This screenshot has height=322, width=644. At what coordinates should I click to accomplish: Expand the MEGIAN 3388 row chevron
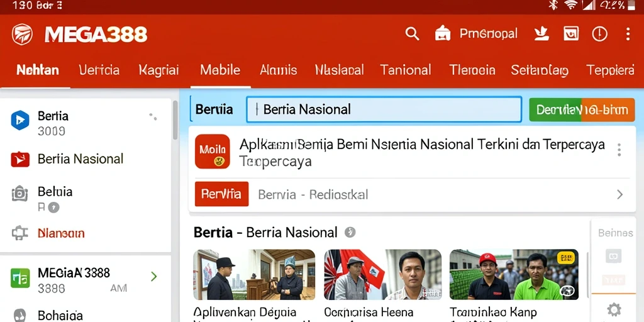[154, 277]
